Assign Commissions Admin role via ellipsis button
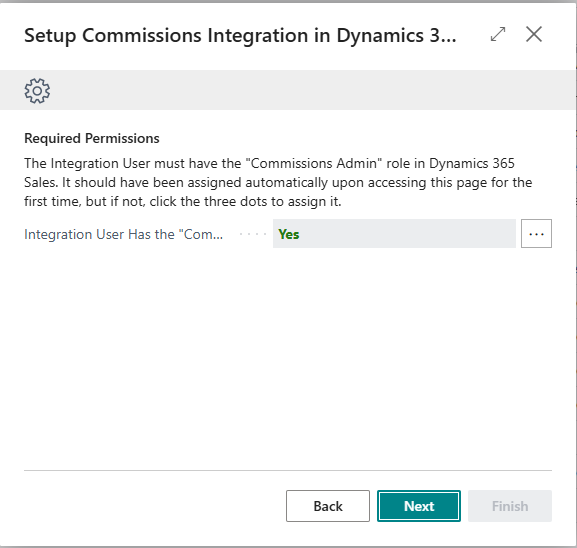The width and height of the screenshot is (577, 548). (x=536, y=234)
